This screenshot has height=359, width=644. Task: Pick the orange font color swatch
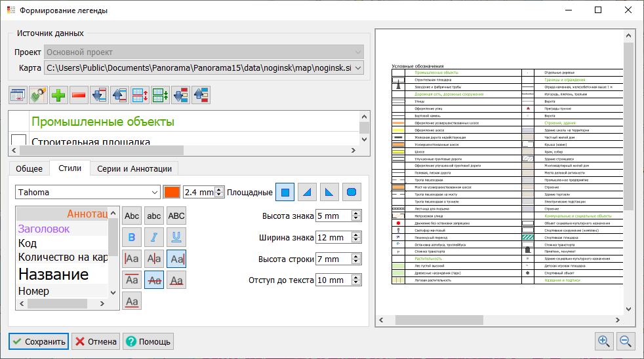171,193
